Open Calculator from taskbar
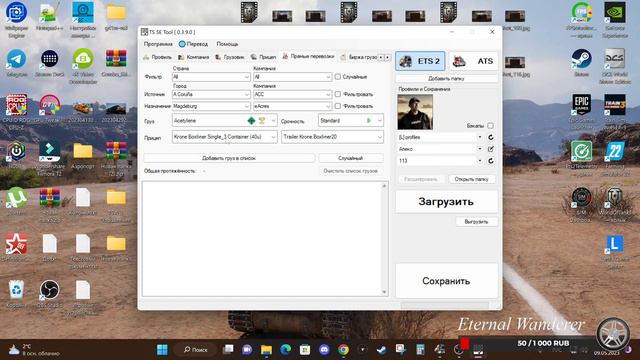Screen dimensions: 640x360 [420, 350]
